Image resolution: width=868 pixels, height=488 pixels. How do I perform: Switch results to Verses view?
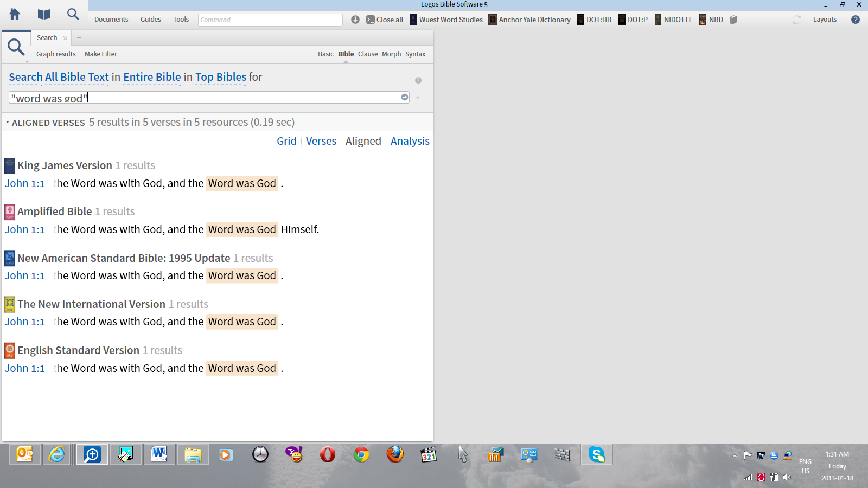[321, 141]
